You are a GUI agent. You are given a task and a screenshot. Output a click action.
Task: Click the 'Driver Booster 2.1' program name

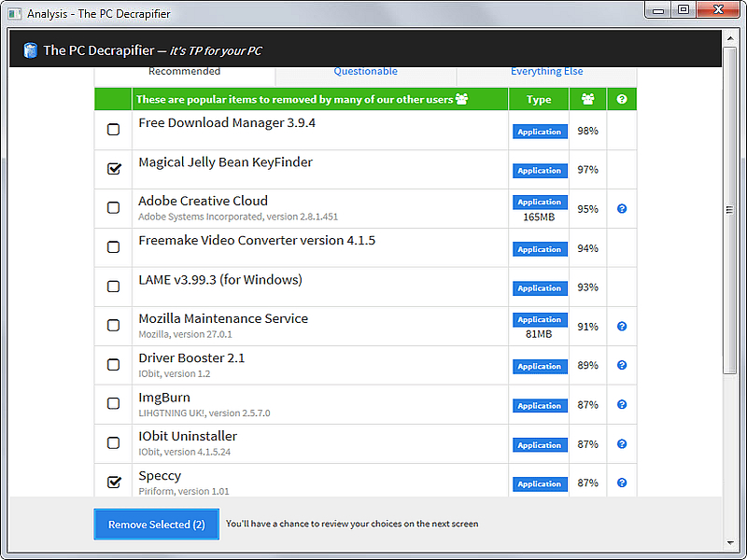point(191,358)
